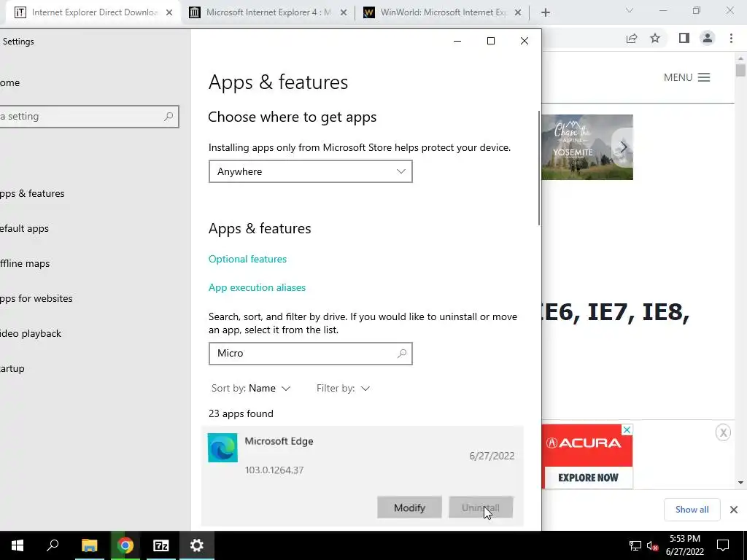Select Settings gear in the taskbar

click(x=197, y=545)
